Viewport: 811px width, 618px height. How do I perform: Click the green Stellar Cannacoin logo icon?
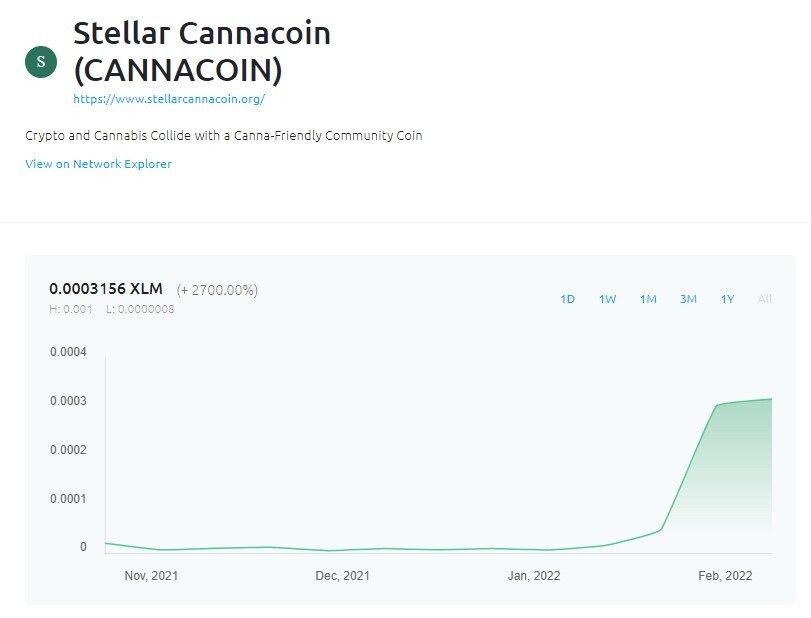click(x=41, y=62)
